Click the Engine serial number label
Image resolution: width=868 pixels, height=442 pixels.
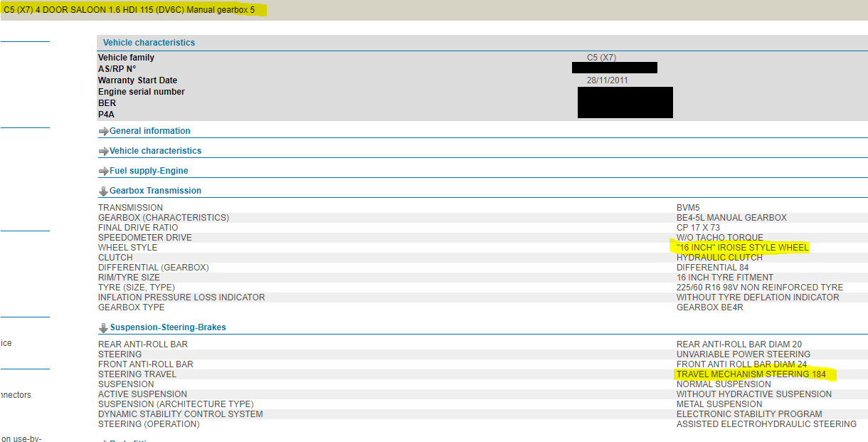(x=142, y=92)
